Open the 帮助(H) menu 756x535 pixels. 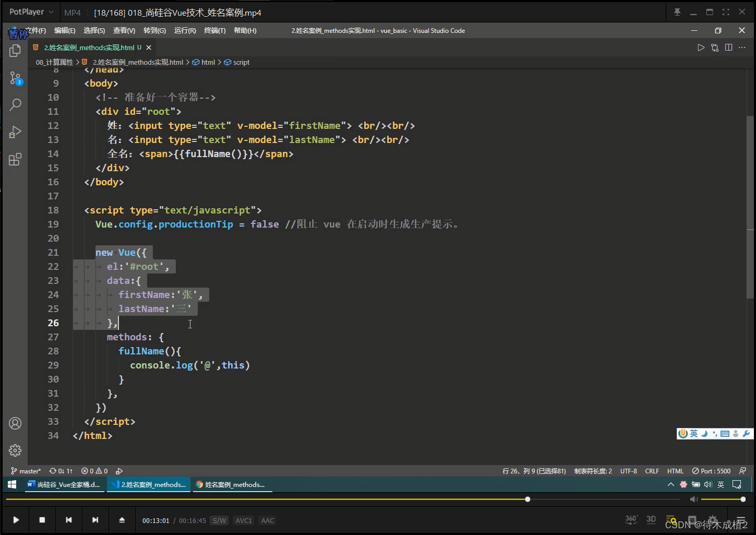(245, 31)
